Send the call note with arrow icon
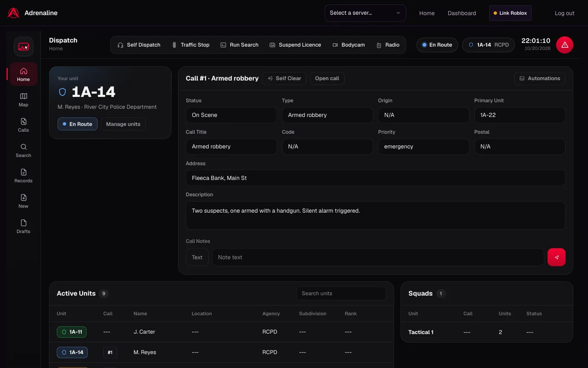The image size is (588, 368). 557,257
